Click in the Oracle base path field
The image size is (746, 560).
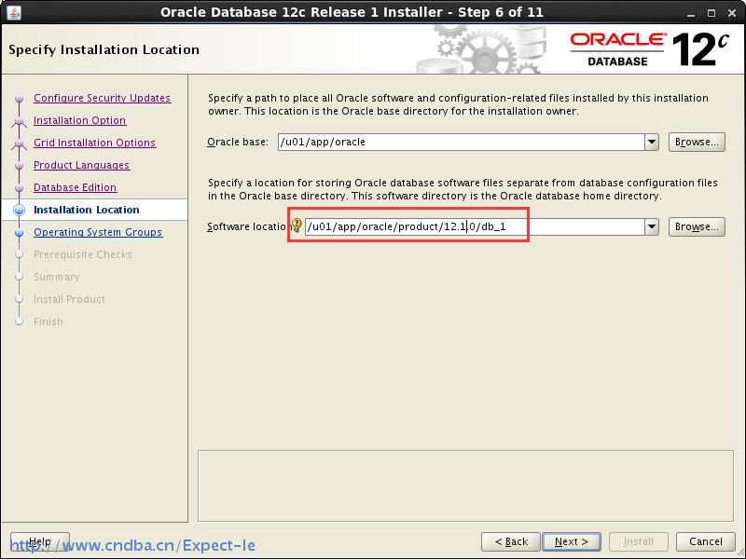click(x=462, y=143)
